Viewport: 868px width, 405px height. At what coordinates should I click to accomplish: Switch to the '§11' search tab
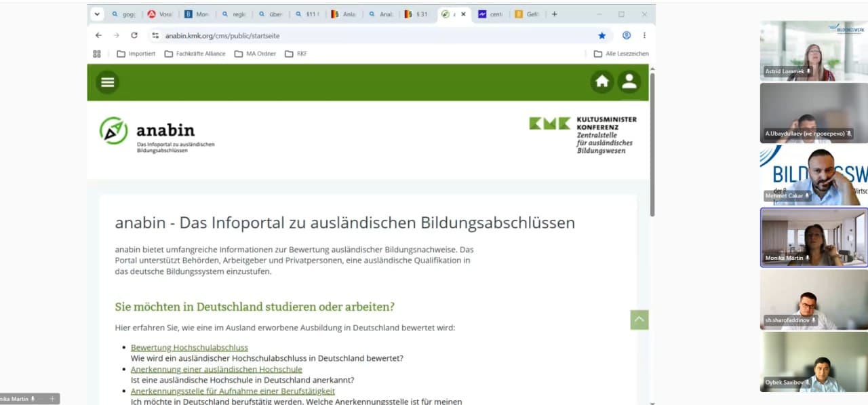(307, 14)
